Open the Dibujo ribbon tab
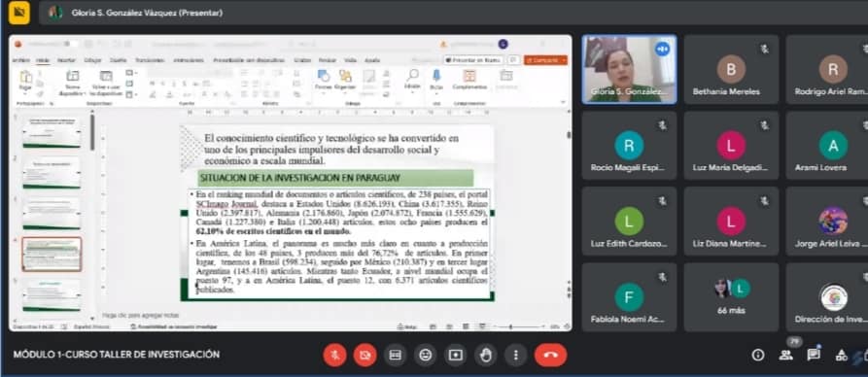 coord(92,60)
